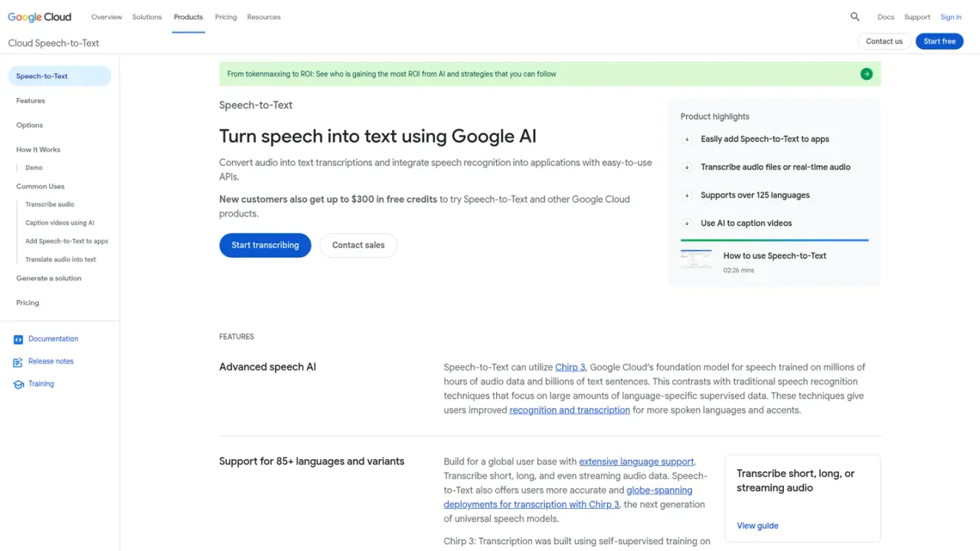This screenshot has height=551, width=980.
Task: Click the Documentation code icon
Action: pyautogui.click(x=18, y=339)
